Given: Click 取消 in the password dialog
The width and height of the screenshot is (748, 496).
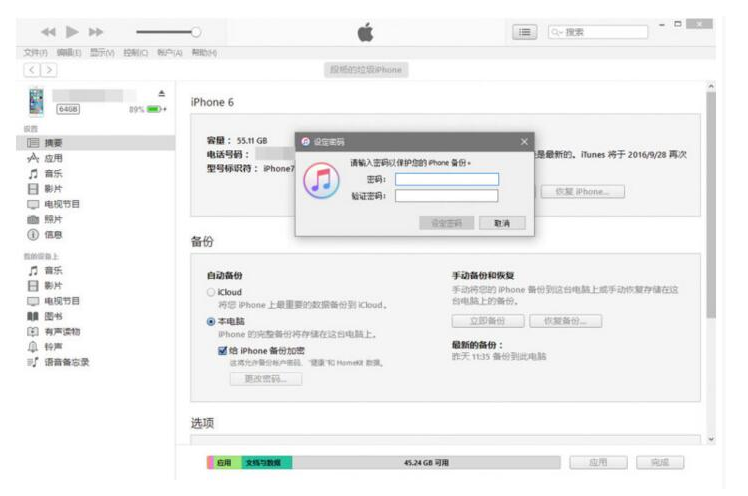Looking at the screenshot, I should [502, 223].
